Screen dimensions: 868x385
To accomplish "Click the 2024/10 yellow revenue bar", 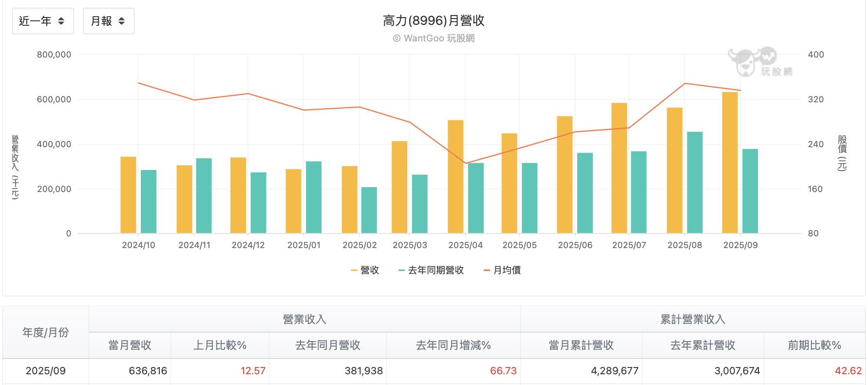I will tap(128, 195).
